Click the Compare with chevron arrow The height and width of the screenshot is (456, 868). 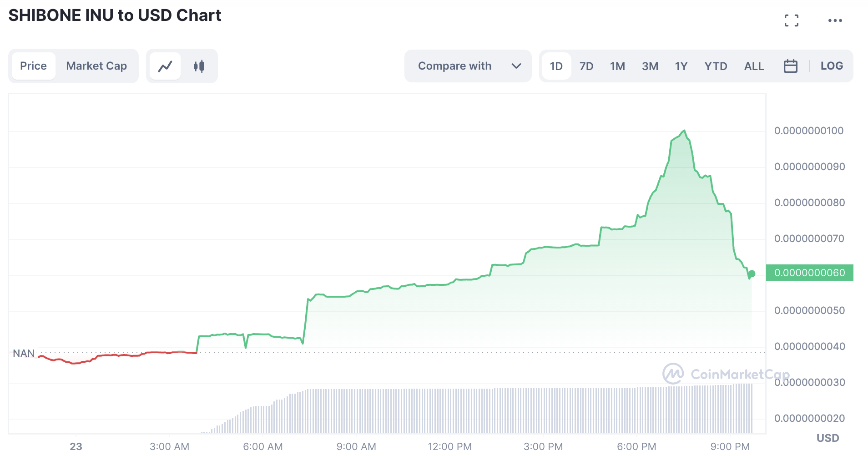(x=516, y=66)
